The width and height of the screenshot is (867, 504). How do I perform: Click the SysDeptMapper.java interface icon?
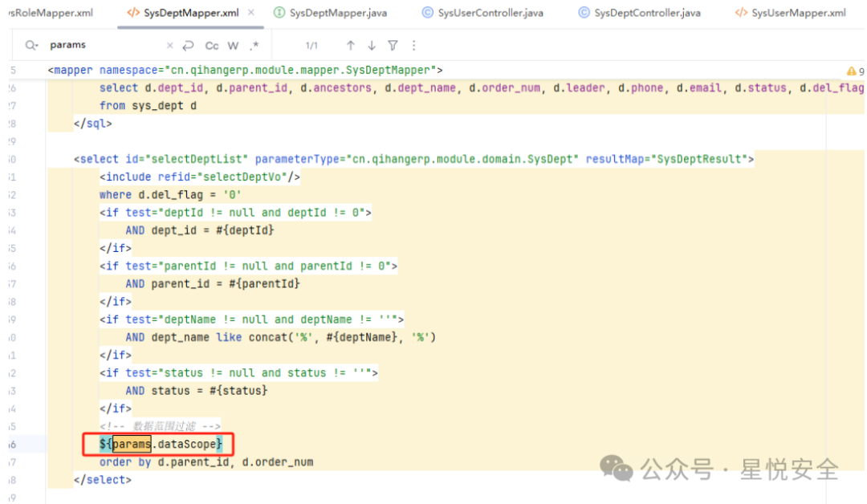(280, 12)
